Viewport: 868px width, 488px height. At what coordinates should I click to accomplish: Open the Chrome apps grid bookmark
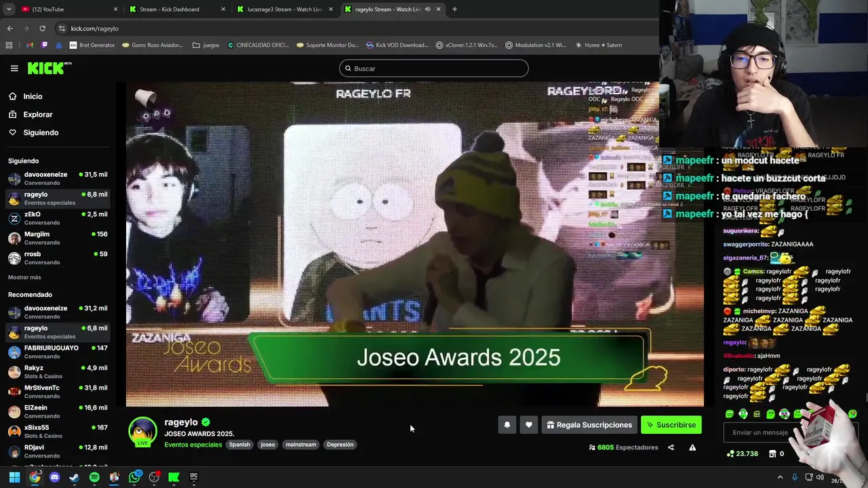[9, 45]
